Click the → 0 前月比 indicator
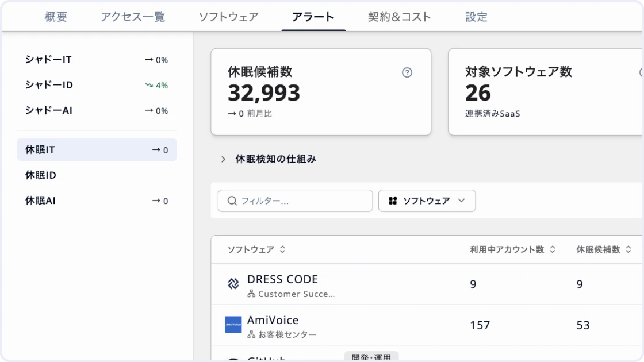644x362 pixels. tap(250, 114)
